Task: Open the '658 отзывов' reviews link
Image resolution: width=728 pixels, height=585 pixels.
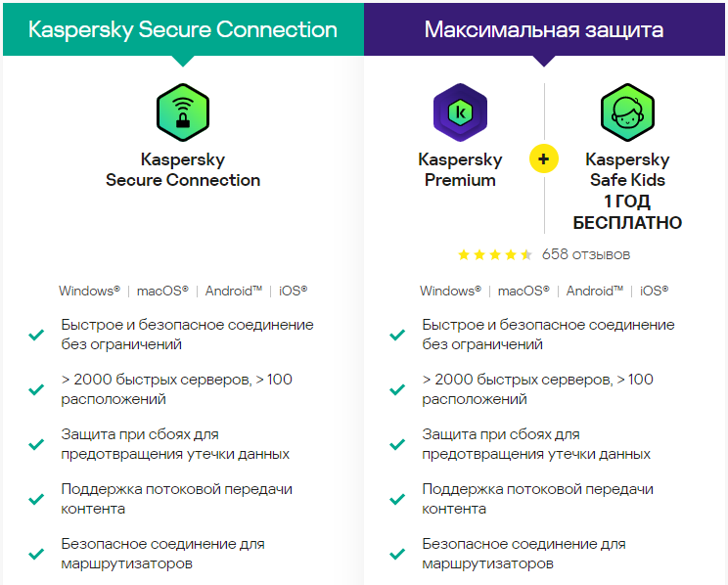Action: [x=586, y=254]
